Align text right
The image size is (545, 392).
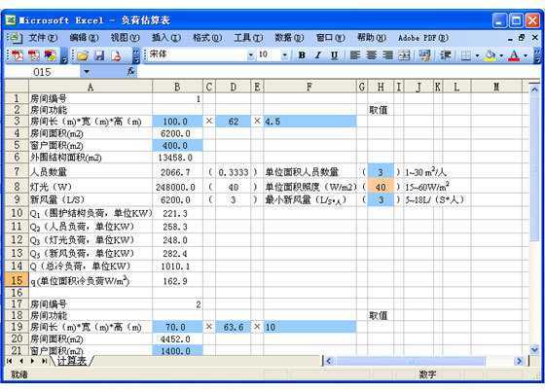click(x=387, y=55)
